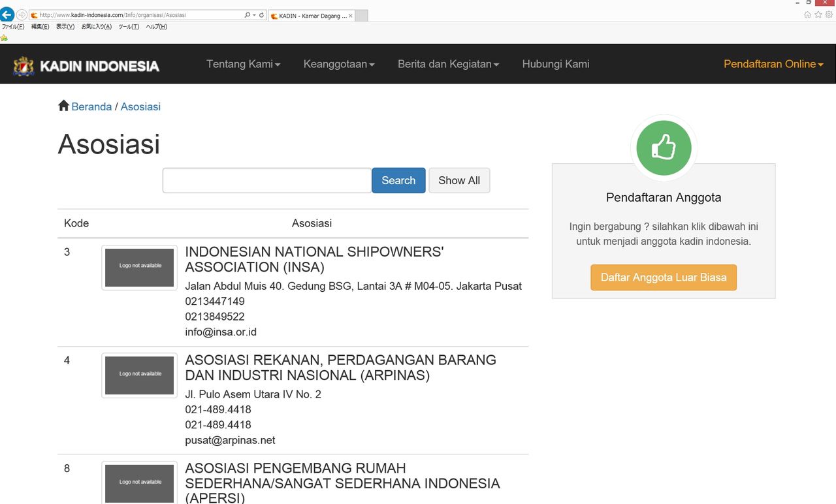Open the address bar dropdown arrow
The height and width of the screenshot is (504, 836).
click(x=253, y=15)
